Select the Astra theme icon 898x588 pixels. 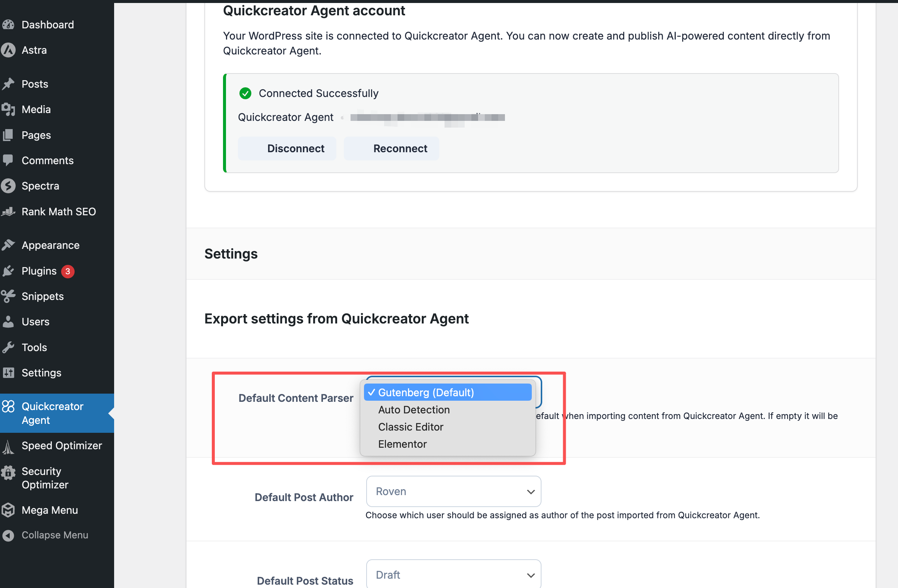coord(9,50)
